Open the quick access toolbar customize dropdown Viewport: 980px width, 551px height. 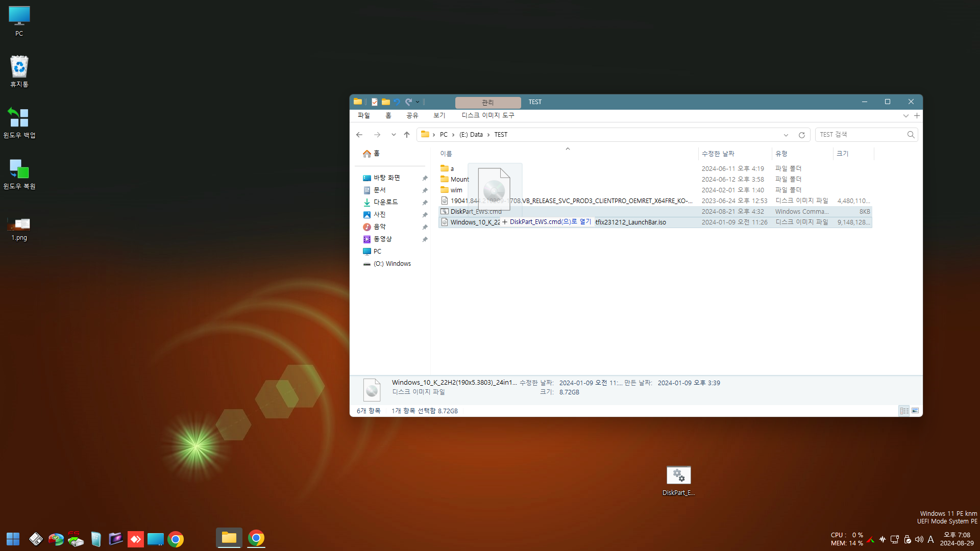(418, 102)
